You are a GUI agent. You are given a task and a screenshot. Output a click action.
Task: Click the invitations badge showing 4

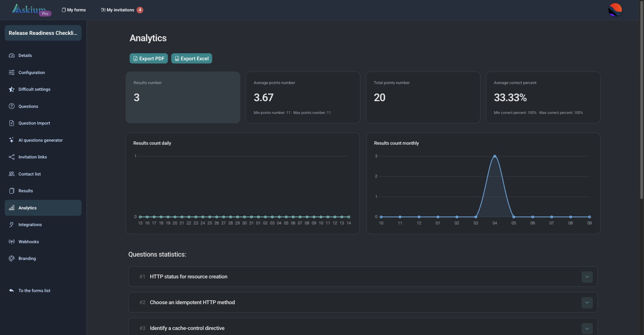coord(140,10)
